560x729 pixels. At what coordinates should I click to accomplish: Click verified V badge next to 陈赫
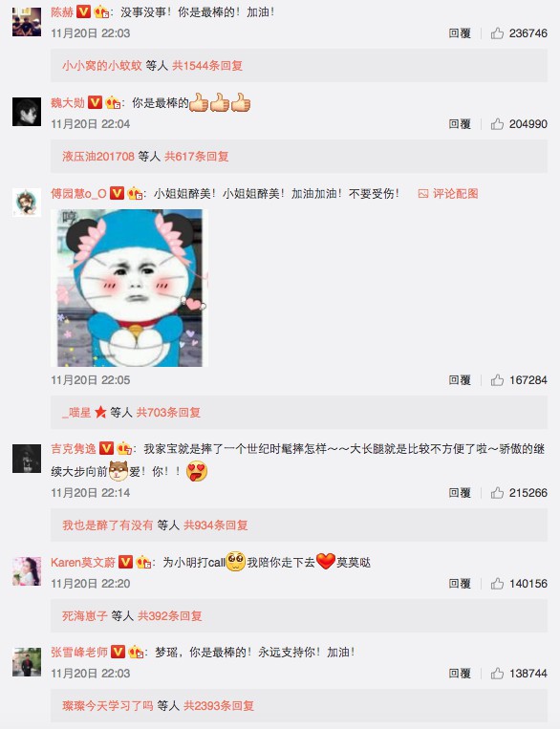click(83, 11)
